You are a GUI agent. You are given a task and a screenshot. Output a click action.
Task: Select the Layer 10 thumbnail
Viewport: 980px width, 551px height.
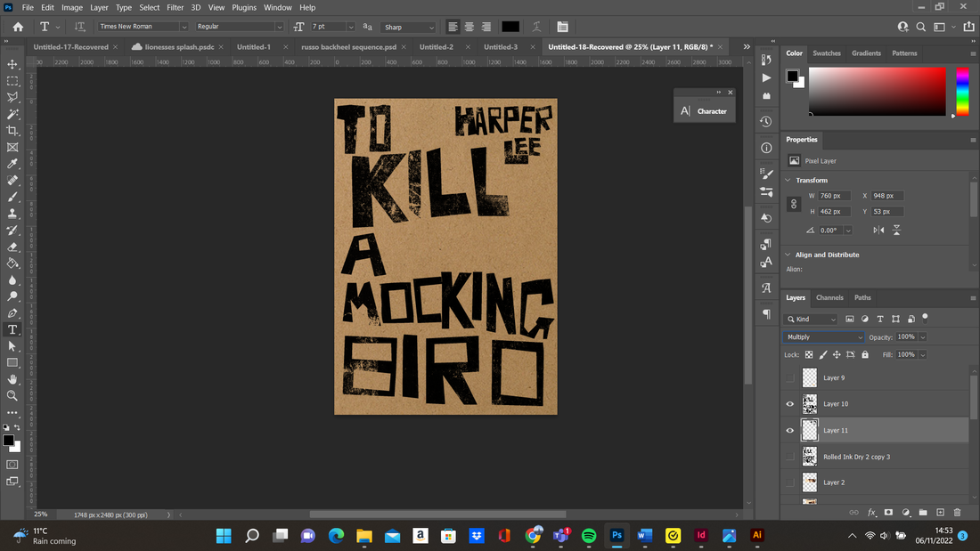tap(809, 404)
